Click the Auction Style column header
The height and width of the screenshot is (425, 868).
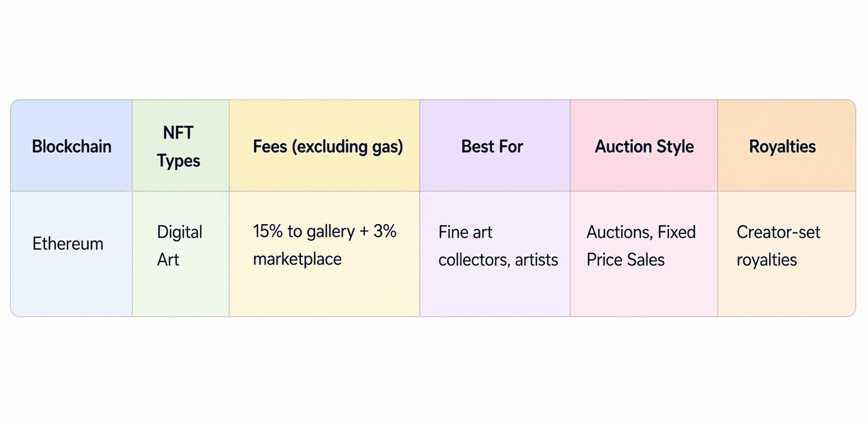coord(644,146)
